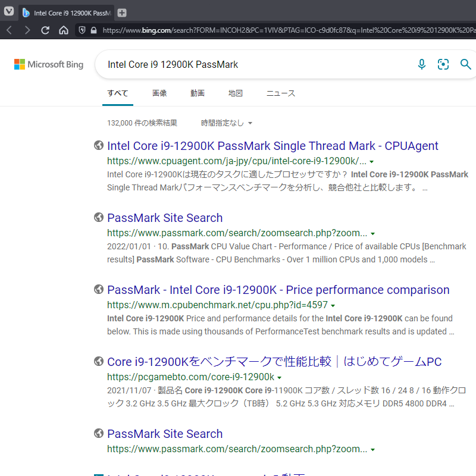Click the 132,000 件の検索結果 count

pyautogui.click(x=142, y=123)
